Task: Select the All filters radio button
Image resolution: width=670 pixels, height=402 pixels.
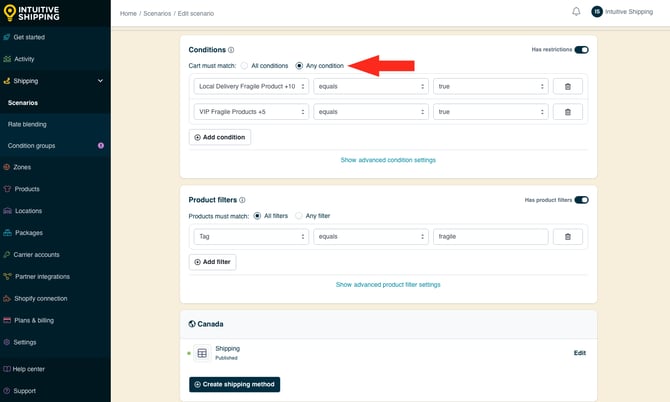Action: (x=257, y=216)
